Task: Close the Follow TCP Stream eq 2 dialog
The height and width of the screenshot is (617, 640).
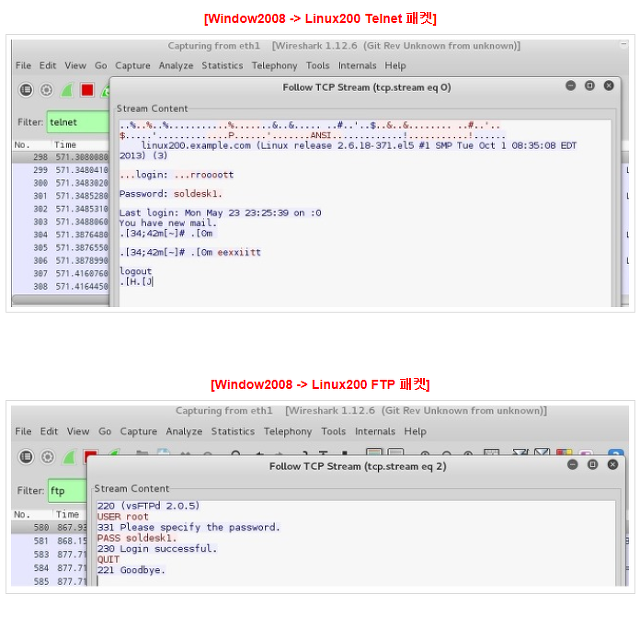Action: (x=612, y=464)
